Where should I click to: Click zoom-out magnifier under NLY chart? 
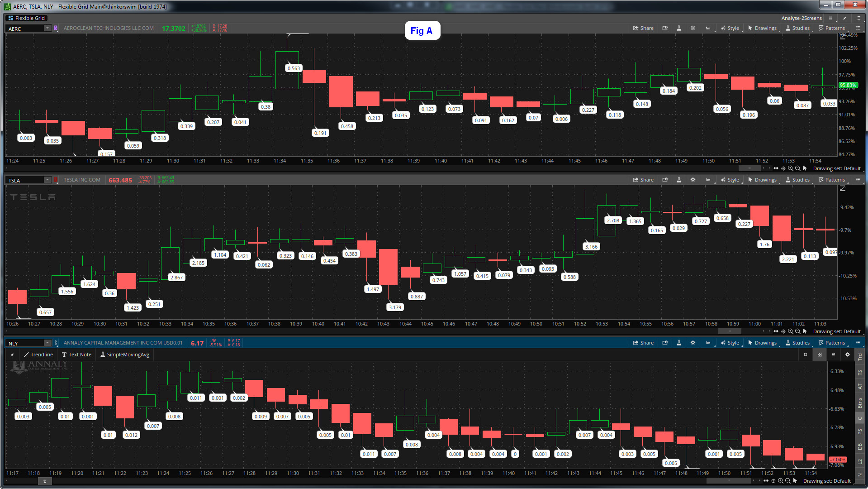pos(787,481)
